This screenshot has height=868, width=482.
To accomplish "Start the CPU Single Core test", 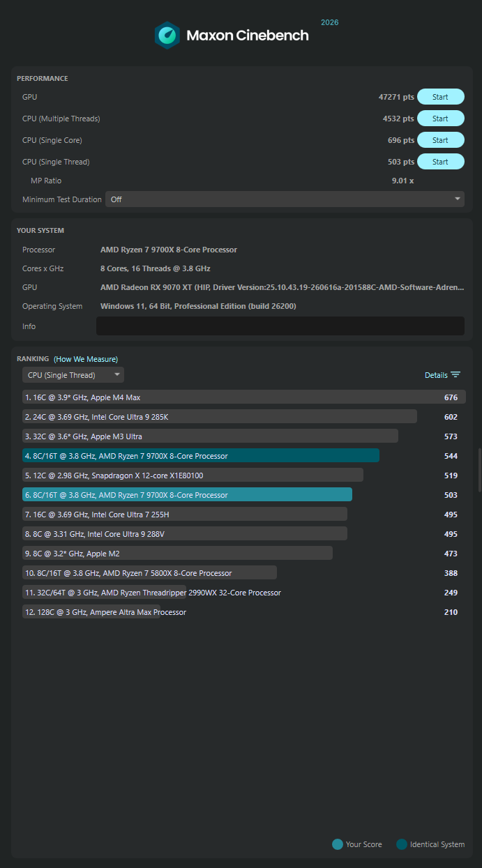I will (440, 140).
